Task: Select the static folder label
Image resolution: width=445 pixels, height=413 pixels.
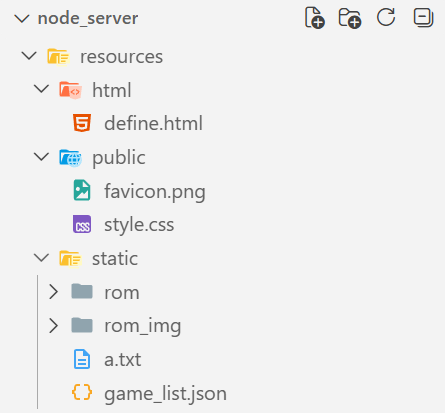Action: pyautogui.click(x=115, y=259)
